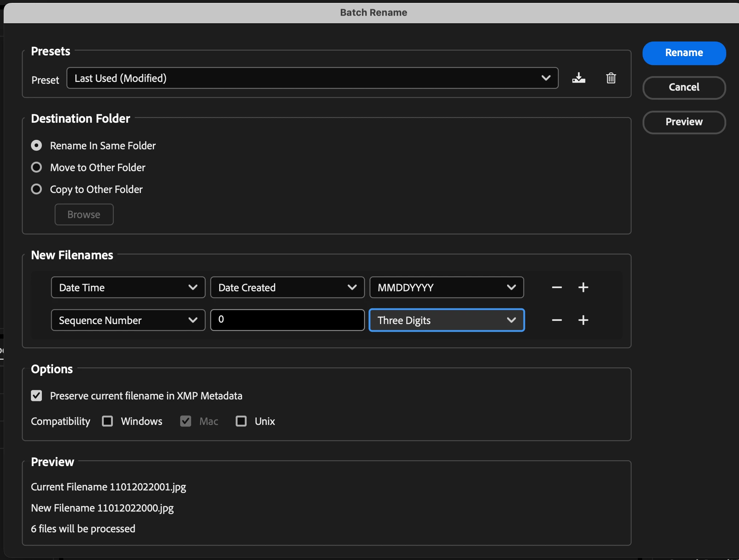The image size is (739, 560).
Task: Open the MMDDYYYY format dropdown
Action: point(447,287)
